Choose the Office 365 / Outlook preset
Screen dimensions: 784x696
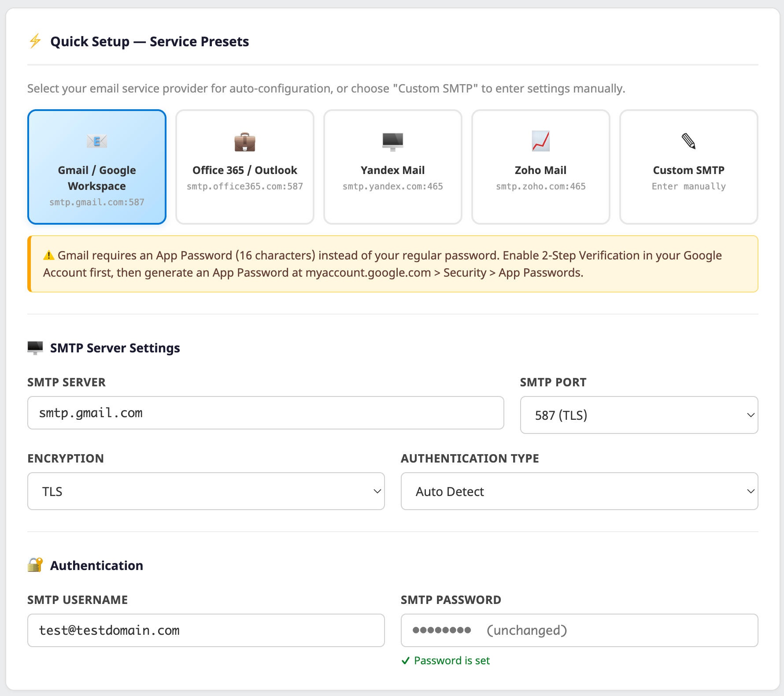coord(245,167)
